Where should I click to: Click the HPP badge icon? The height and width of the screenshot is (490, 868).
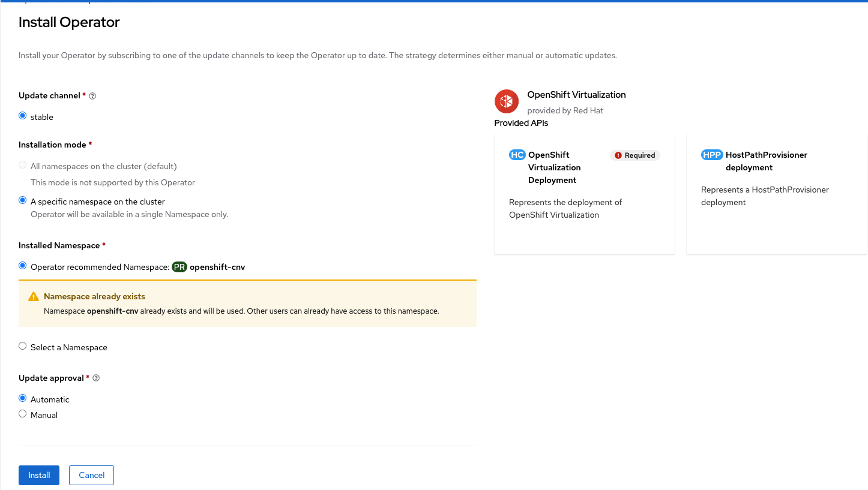[x=712, y=155]
